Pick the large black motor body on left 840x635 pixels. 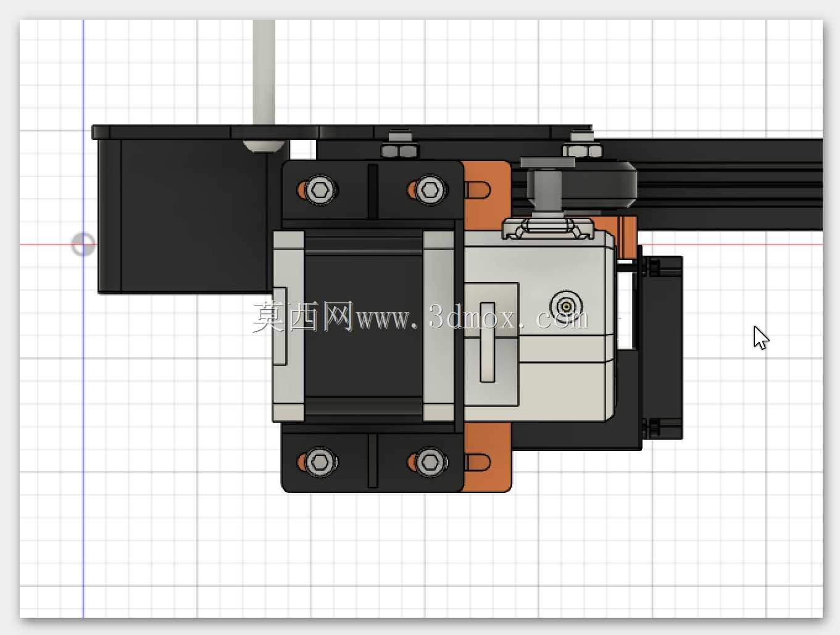(185, 216)
